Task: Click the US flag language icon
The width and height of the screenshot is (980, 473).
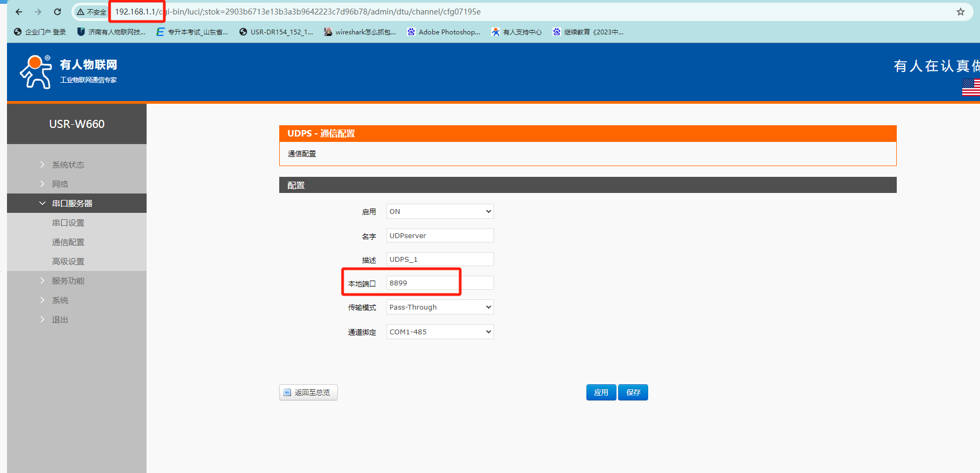Action: click(971, 87)
